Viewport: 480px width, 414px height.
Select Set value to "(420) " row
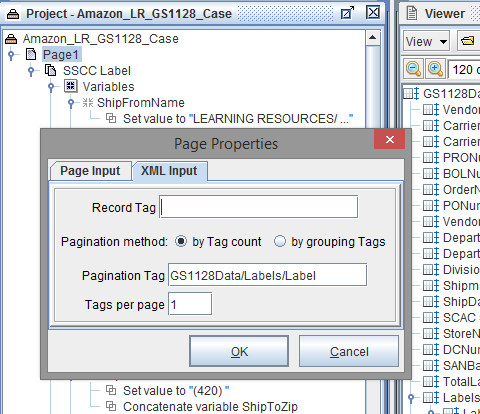tap(176, 391)
